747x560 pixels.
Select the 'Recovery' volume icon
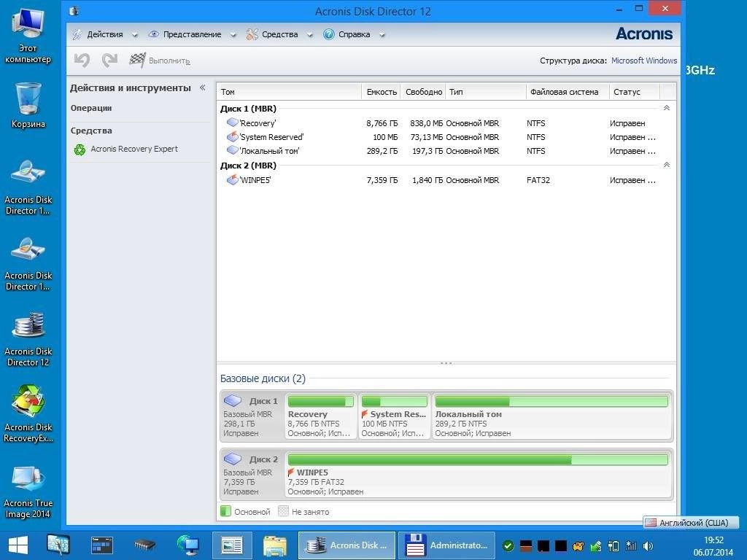point(233,122)
